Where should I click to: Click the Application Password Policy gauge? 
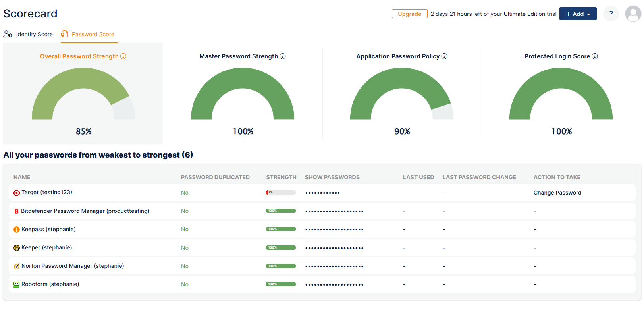click(x=402, y=93)
